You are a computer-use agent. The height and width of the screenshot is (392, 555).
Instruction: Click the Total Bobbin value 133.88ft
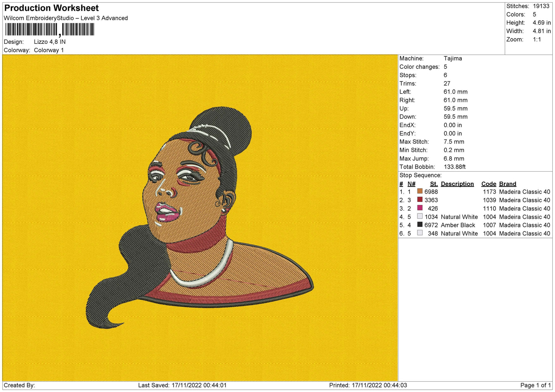pos(455,167)
